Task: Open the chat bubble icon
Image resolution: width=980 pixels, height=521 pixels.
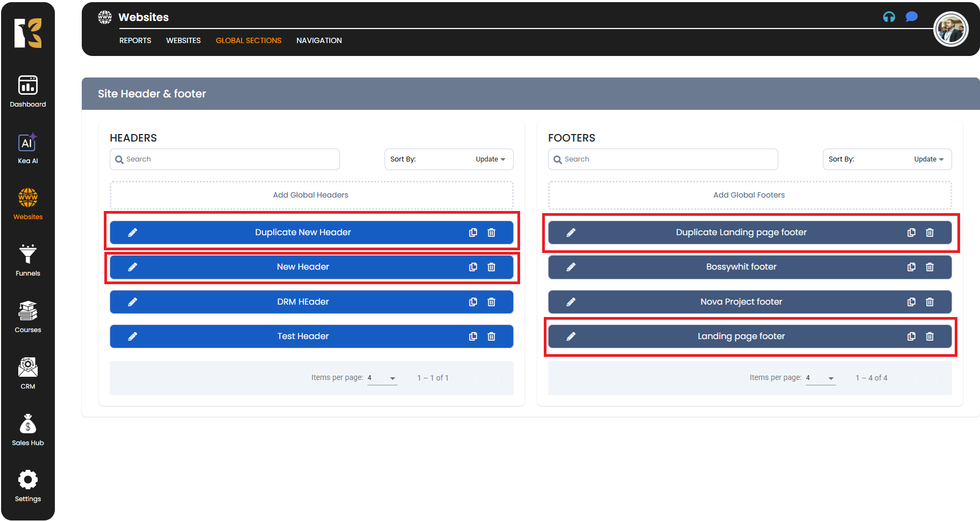Action: click(911, 17)
